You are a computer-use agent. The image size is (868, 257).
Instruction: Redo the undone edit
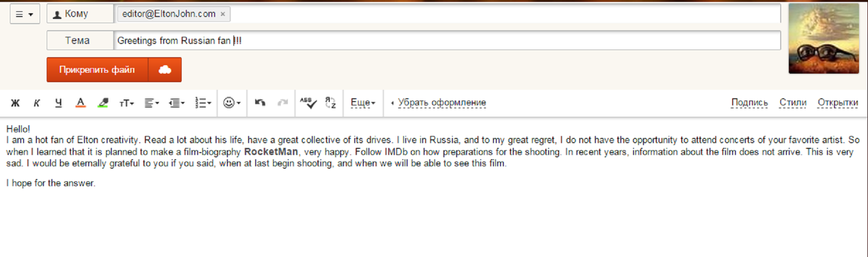pyautogui.click(x=283, y=103)
